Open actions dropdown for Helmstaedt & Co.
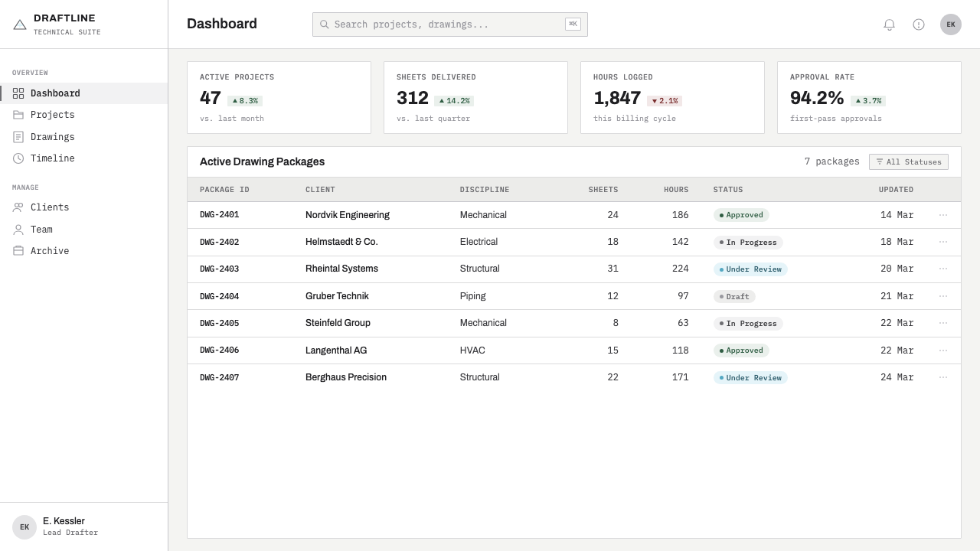Screen dimensions: 980x551 click(x=943, y=242)
